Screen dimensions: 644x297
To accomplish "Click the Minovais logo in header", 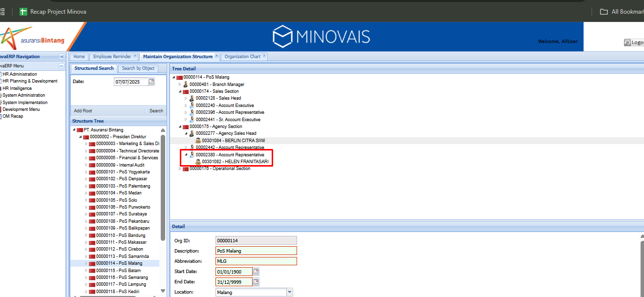I will click(321, 37).
